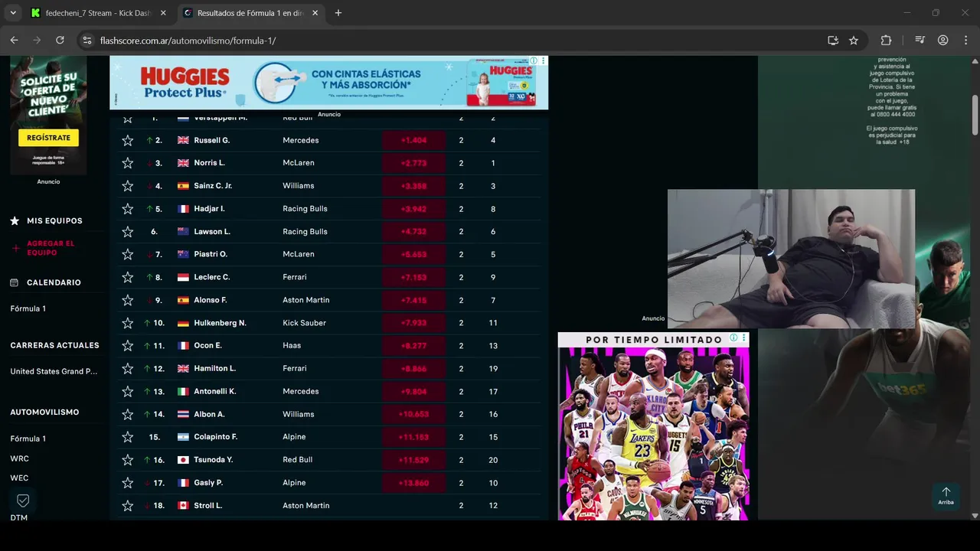This screenshot has width=980, height=551.
Task: Select the Resultados de Fórmula 1 tab
Action: 251,13
